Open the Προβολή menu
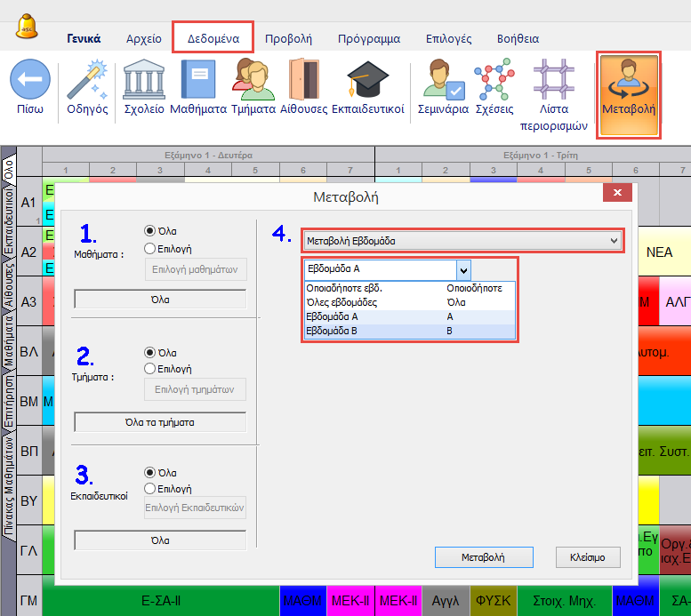This screenshot has height=616, width=691. (x=288, y=39)
